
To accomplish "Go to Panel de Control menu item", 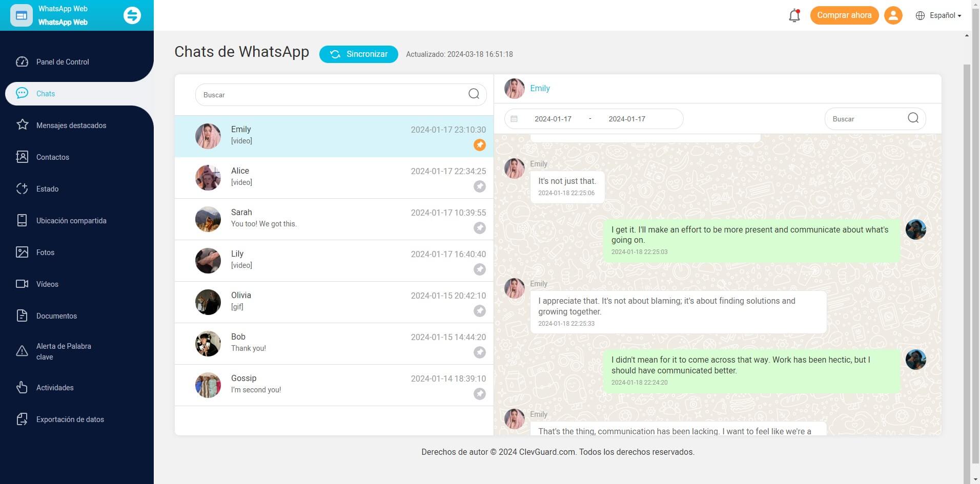I will [x=63, y=62].
